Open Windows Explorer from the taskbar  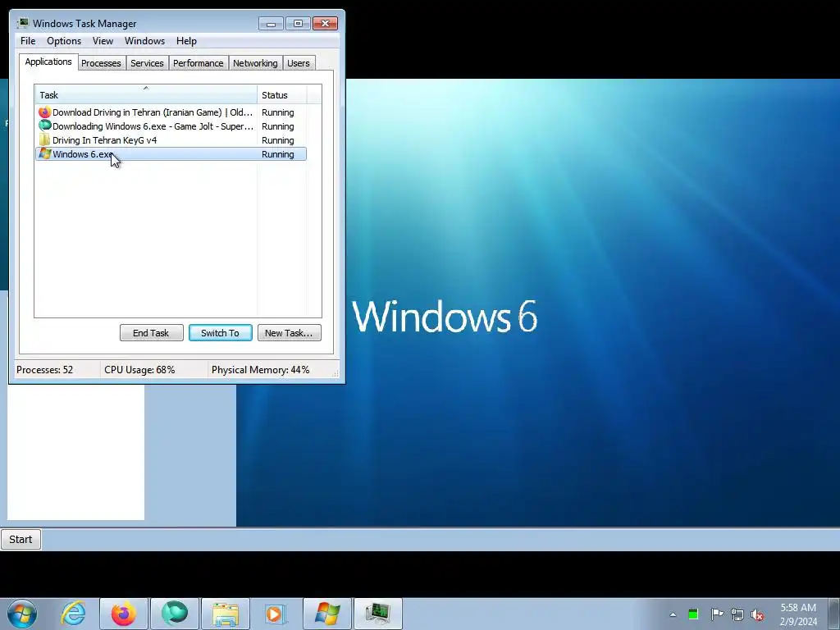click(x=226, y=614)
